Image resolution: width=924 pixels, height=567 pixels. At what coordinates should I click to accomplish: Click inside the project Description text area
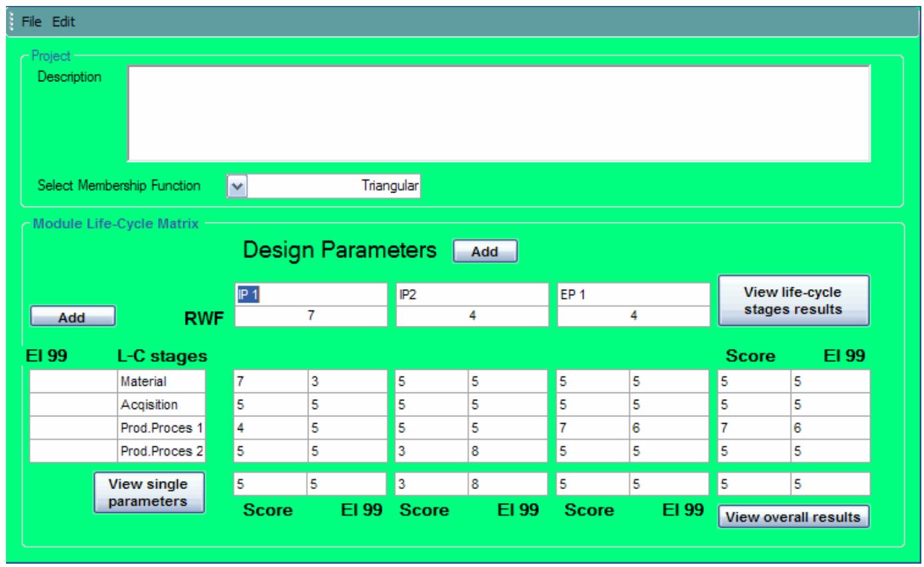click(x=499, y=113)
